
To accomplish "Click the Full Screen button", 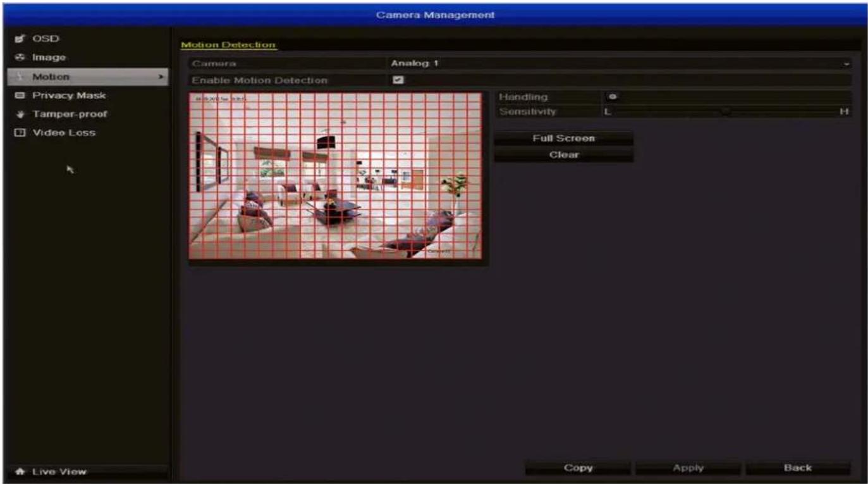I will (x=563, y=139).
